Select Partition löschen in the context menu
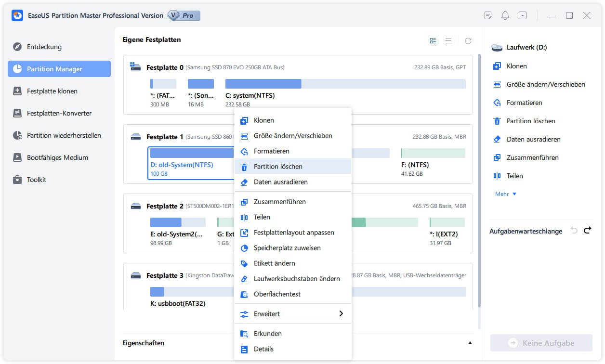 click(x=293, y=167)
